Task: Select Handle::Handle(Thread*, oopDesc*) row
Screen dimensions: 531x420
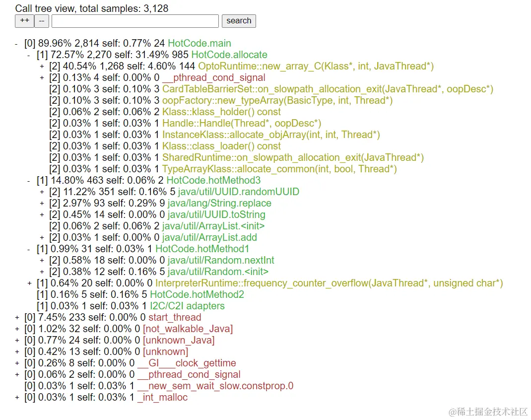Action: point(185,123)
